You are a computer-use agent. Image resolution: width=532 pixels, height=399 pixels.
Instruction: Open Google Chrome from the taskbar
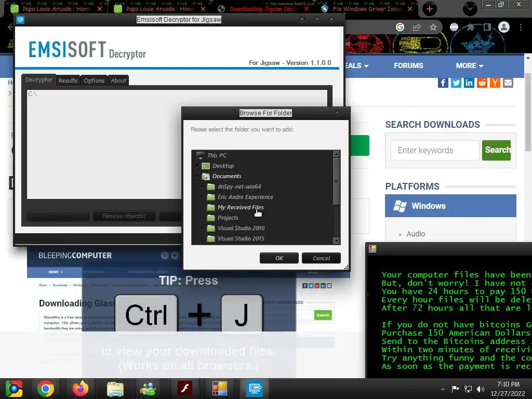pos(46,389)
